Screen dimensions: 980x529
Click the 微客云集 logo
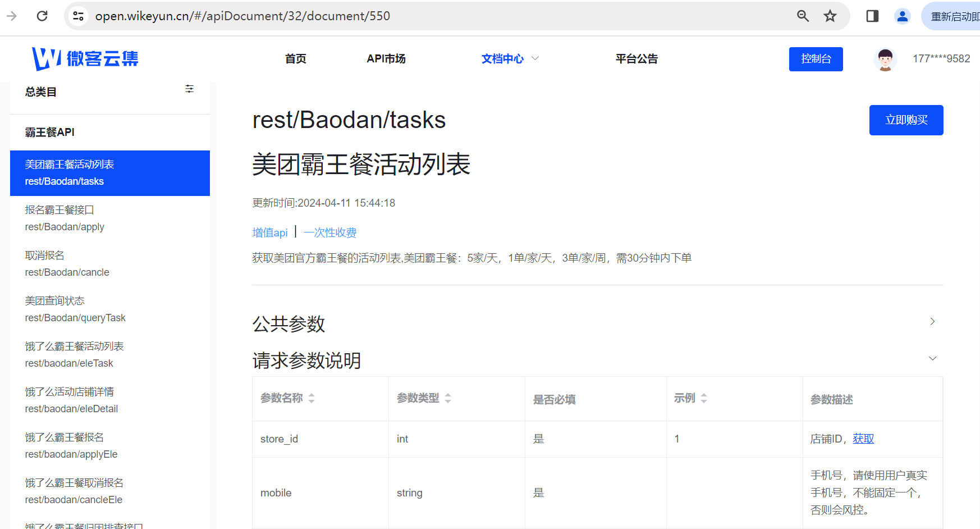pyautogui.click(x=85, y=58)
